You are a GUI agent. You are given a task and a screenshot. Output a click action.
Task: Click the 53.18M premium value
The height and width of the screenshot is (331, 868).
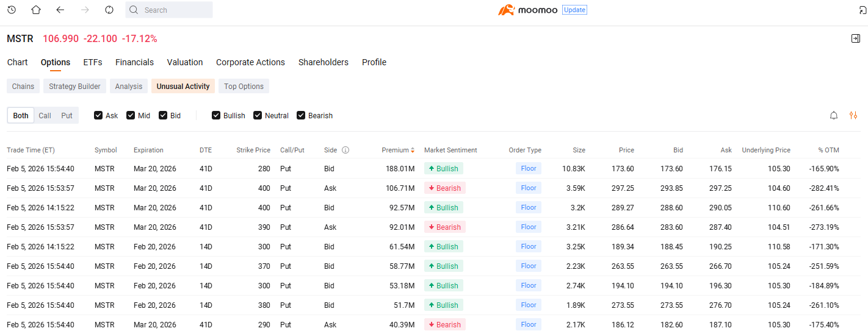point(403,285)
